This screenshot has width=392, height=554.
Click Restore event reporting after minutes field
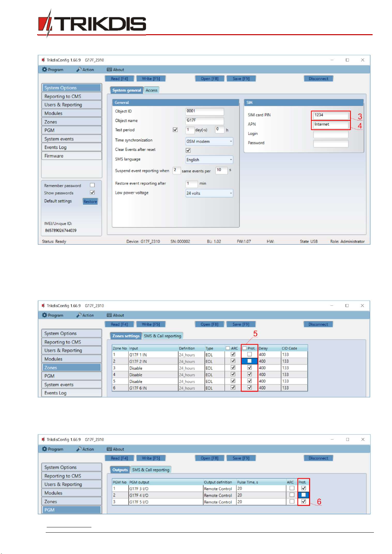coord(191,183)
